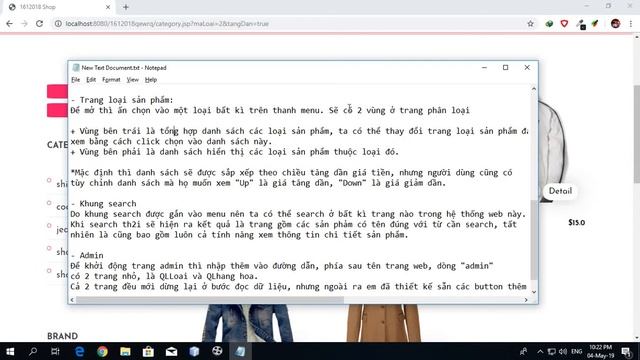This screenshot has height=360, width=640.
Task: Open the Notepad Format menu
Action: point(111,80)
